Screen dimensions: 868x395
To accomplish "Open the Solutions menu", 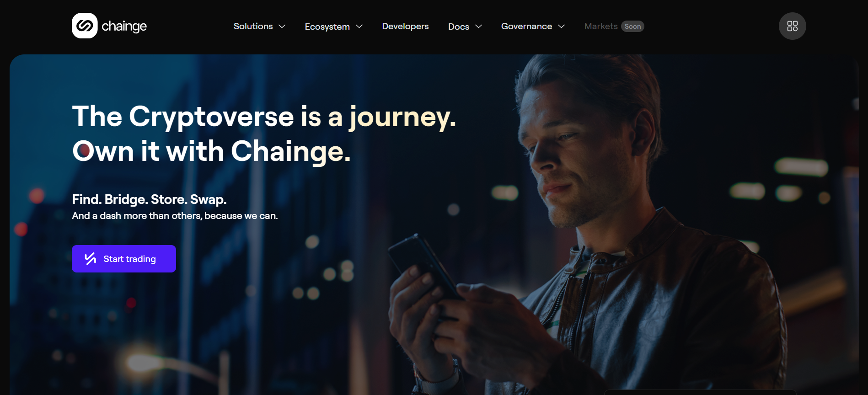I will point(259,27).
